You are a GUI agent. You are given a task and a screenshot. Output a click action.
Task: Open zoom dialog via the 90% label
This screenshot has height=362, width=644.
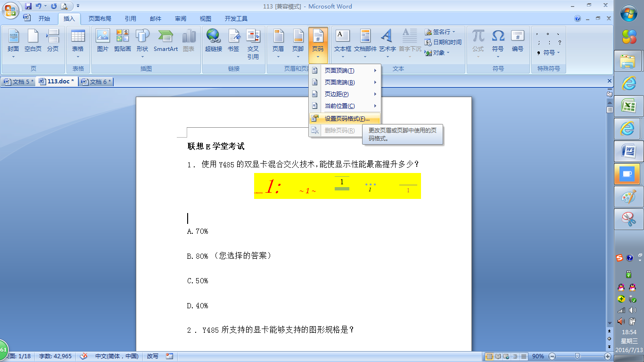(x=538, y=356)
